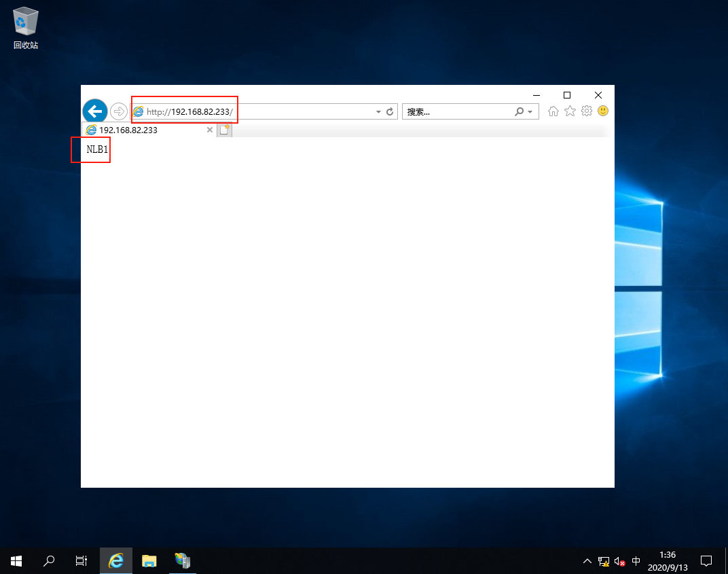Click the smiley feedback icon

pos(603,111)
